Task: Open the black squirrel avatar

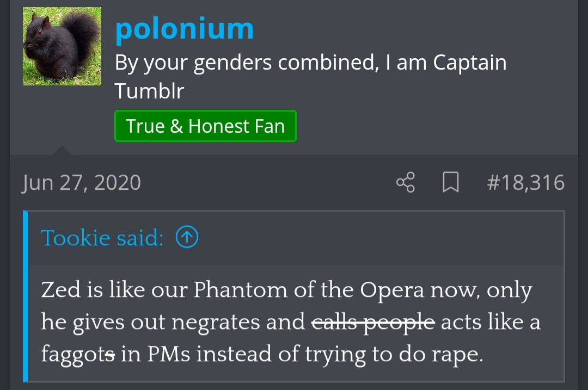Action: pos(62,46)
